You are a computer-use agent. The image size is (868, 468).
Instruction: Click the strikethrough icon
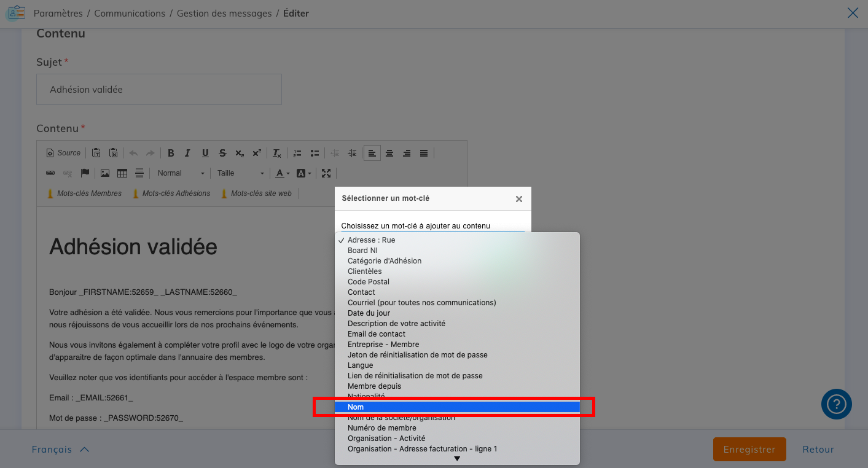click(222, 154)
